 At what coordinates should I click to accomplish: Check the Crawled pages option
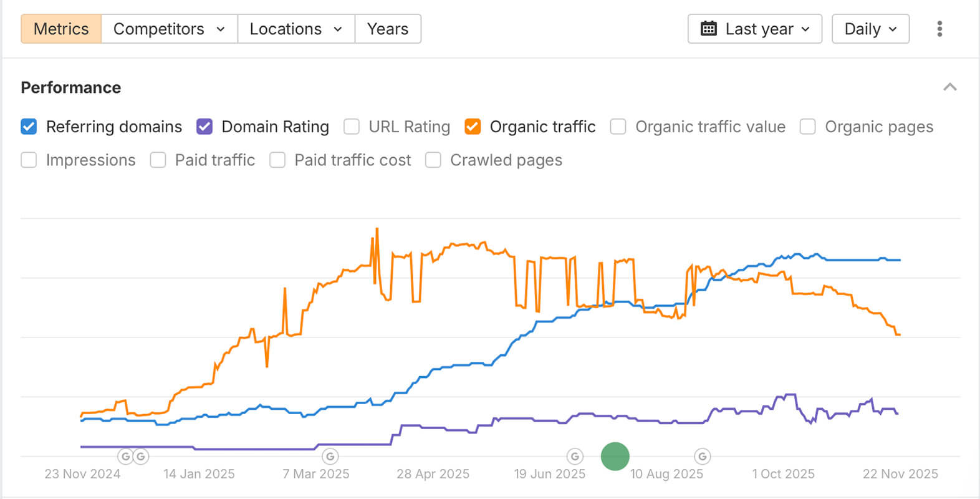tap(433, 160)
